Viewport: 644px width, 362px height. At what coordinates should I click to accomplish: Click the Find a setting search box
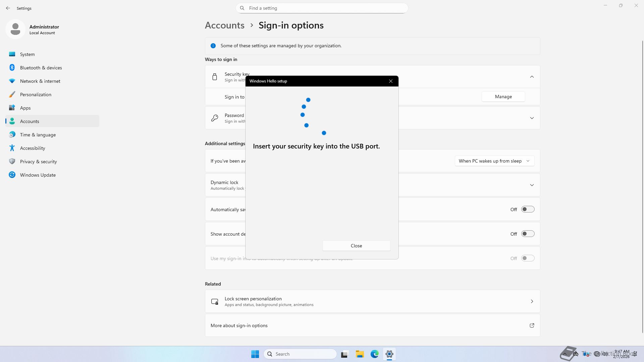click(x=322, y=8)
